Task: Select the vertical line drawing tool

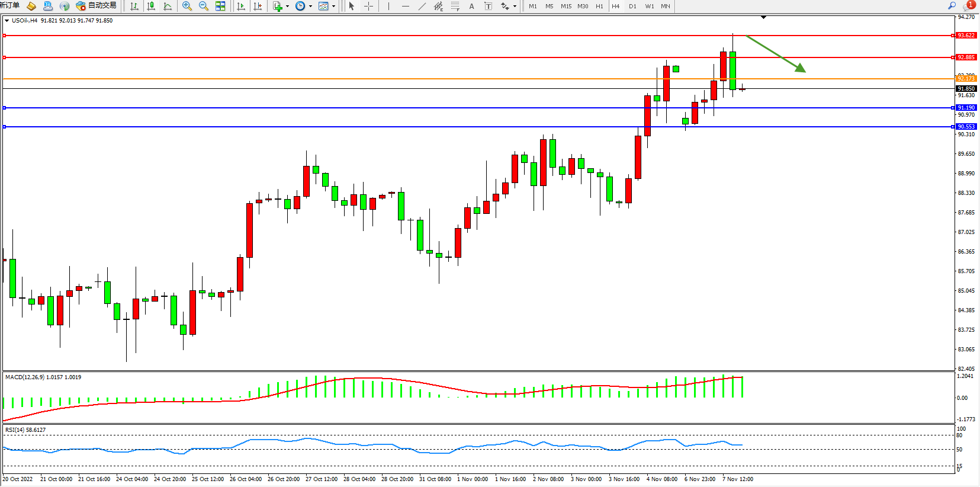Action: click(388, 6)
